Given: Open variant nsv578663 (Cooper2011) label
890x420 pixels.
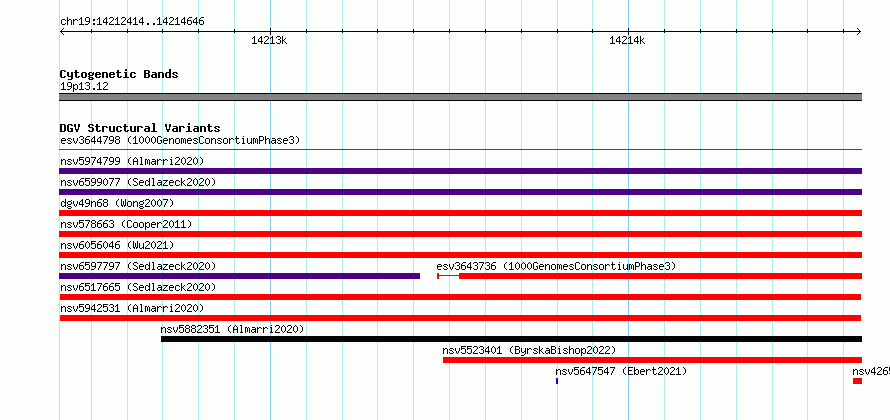Looking at the screenshot, I should (x=126, y=224).
